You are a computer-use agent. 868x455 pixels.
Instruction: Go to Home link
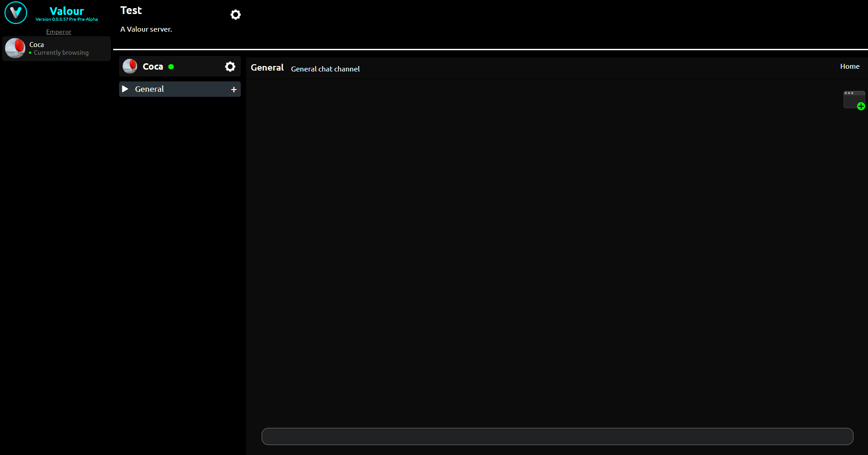[849, 66]
